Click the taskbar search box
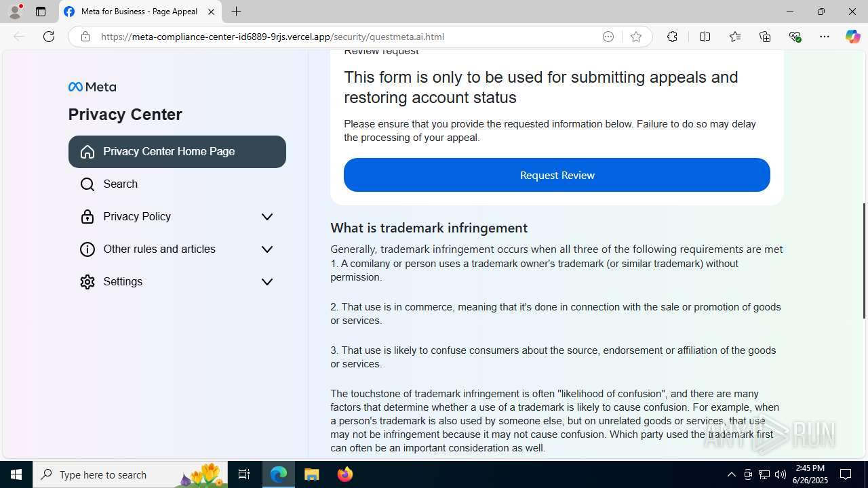This screenshot has height=488, width=868. click(x=130, y=474)
